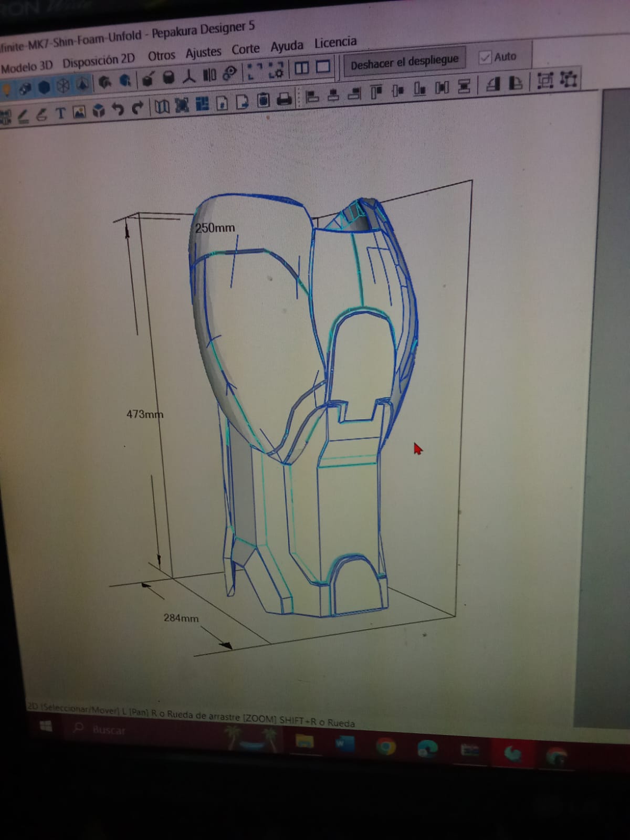The image size is (630, 840).
Task: Rotate part clockwise icon
Action: point(515,82)
